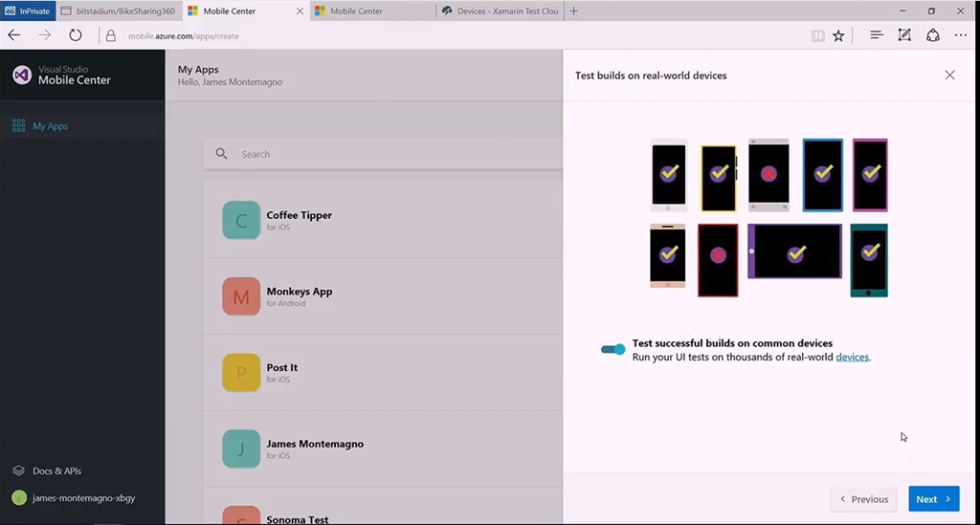
Task: Click the search magnifier icon
Action: coord(221,154)
